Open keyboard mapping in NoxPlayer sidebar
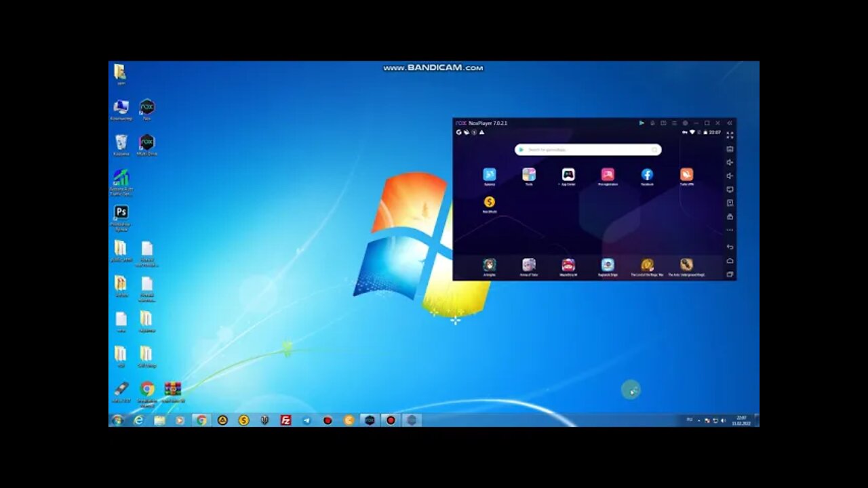 [730, 149]
